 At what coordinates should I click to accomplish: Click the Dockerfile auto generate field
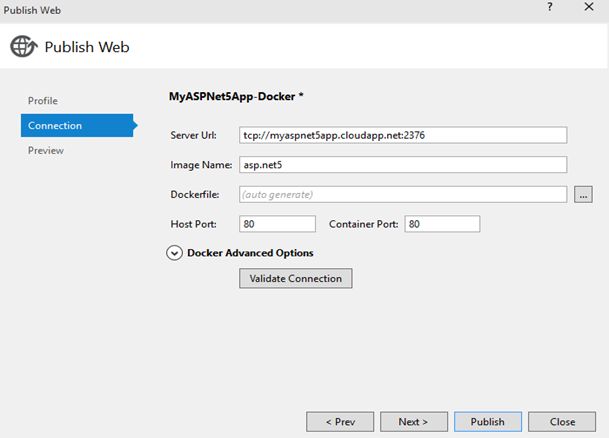pyautogui.click(x=403, y=194)
